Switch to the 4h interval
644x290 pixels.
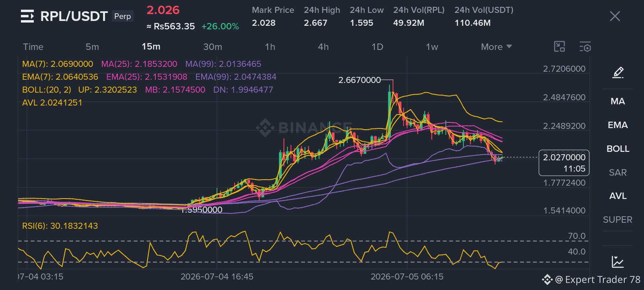(323, 47)
